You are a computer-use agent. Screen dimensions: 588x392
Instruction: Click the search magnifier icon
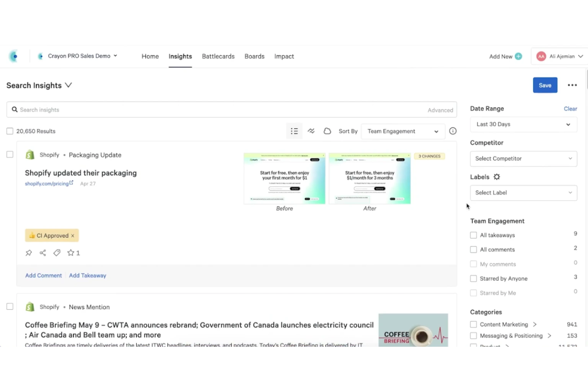click(x=15, y=110)
